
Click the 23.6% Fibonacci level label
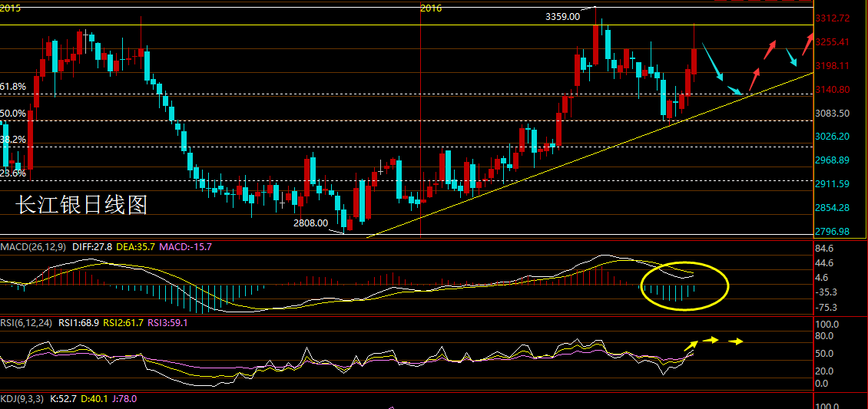13,173
